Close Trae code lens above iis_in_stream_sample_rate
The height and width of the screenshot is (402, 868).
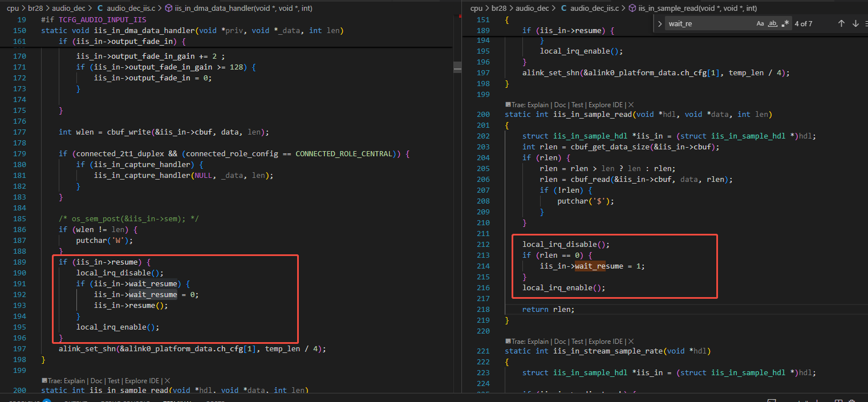click(x=631, y=342)
